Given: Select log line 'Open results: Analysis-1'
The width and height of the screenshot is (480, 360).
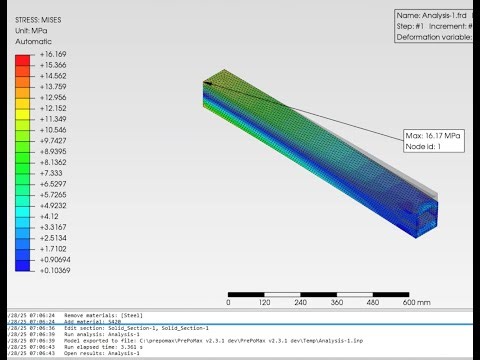Looking at the screenshot, I should [x=102, y=353].
